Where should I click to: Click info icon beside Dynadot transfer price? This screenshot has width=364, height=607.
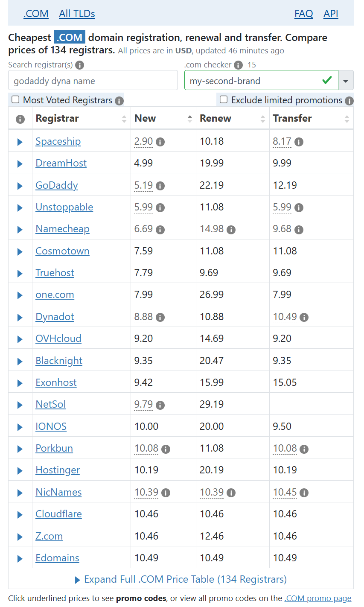tap(304, 317)
